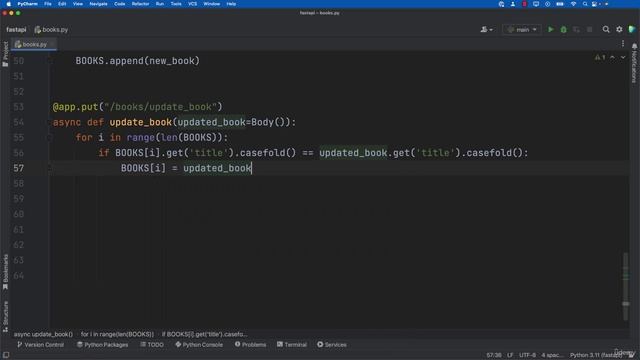The height and width of the screenshot is (360, 640).
Task: Open the Python Packages tool window
Action: tap(102, 344)
